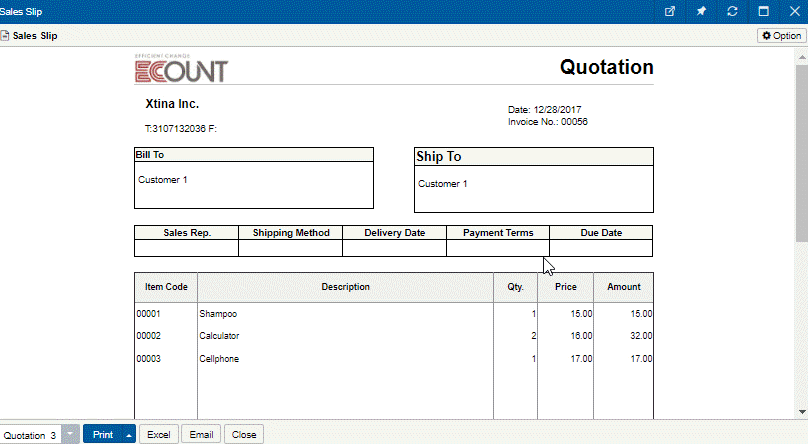Viewport: 808px width, 444px height.
Task: Open the Option settings button
Action: 782,36
